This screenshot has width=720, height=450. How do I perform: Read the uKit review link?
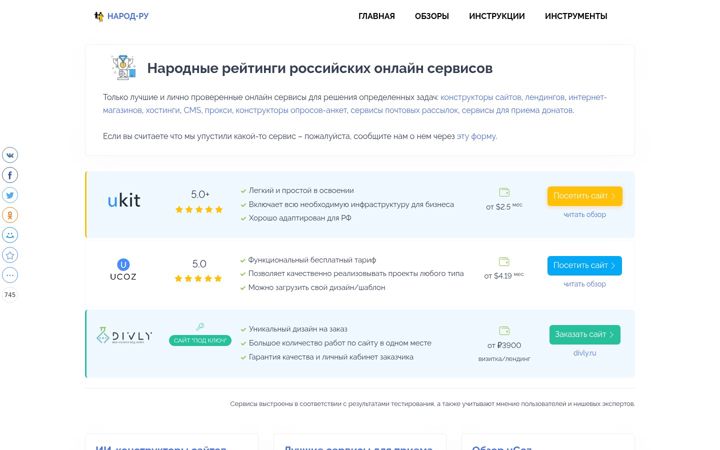tap(585, 214)
